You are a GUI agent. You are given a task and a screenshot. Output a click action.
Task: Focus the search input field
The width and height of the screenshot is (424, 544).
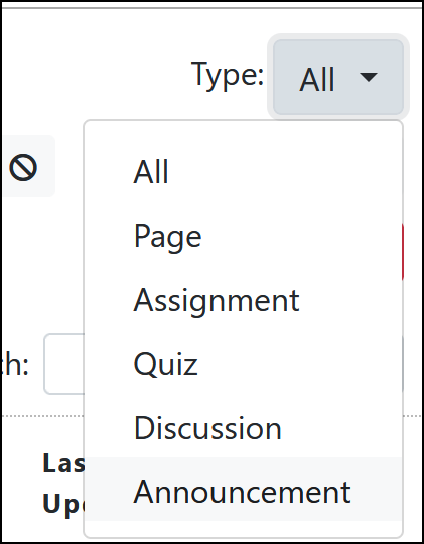point(64,364)
